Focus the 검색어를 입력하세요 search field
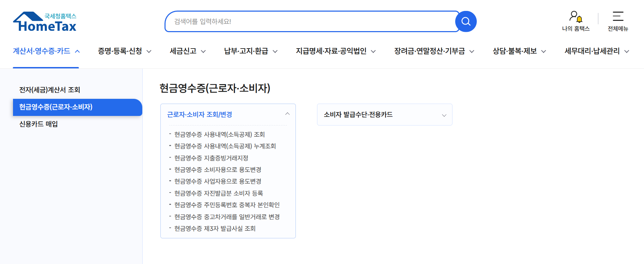644x264 pixels. [x=312, y=22]
